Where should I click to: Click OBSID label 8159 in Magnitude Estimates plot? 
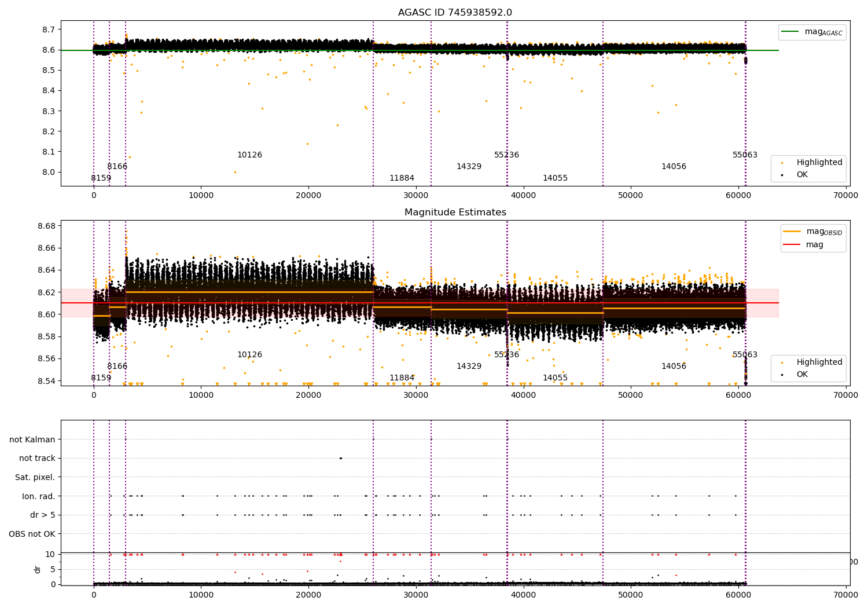tap(101, 378)
